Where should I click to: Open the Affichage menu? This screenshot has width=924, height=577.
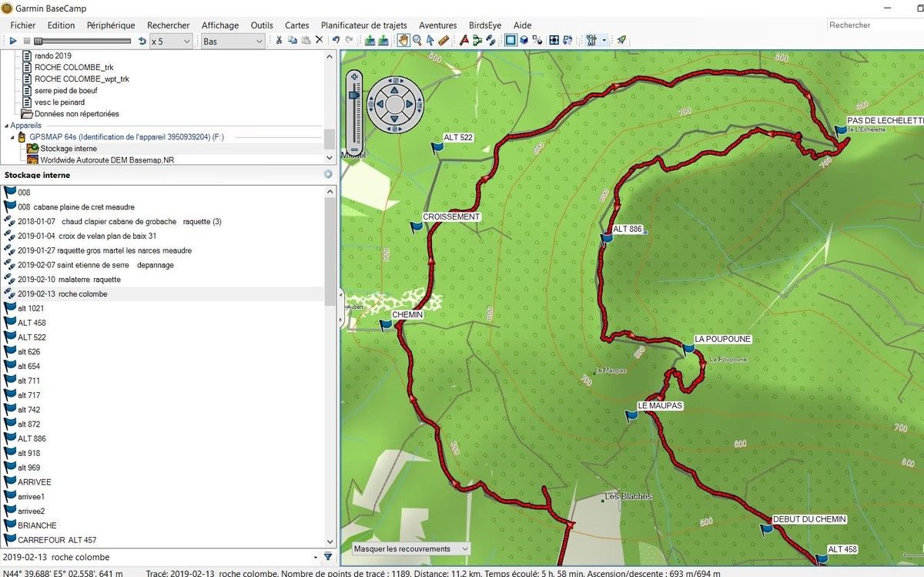220,25
